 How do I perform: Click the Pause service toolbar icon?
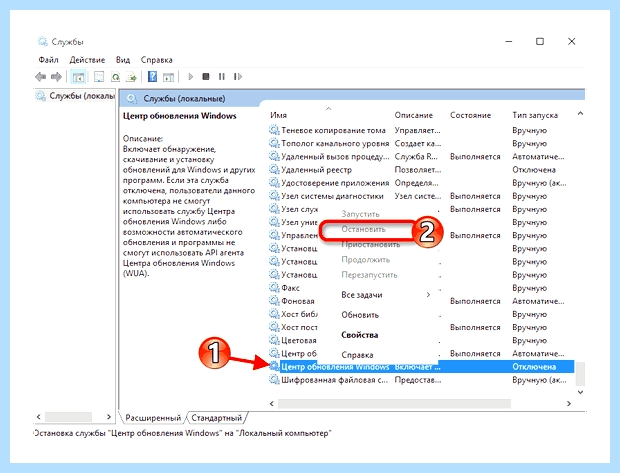(x=222, y=77)
